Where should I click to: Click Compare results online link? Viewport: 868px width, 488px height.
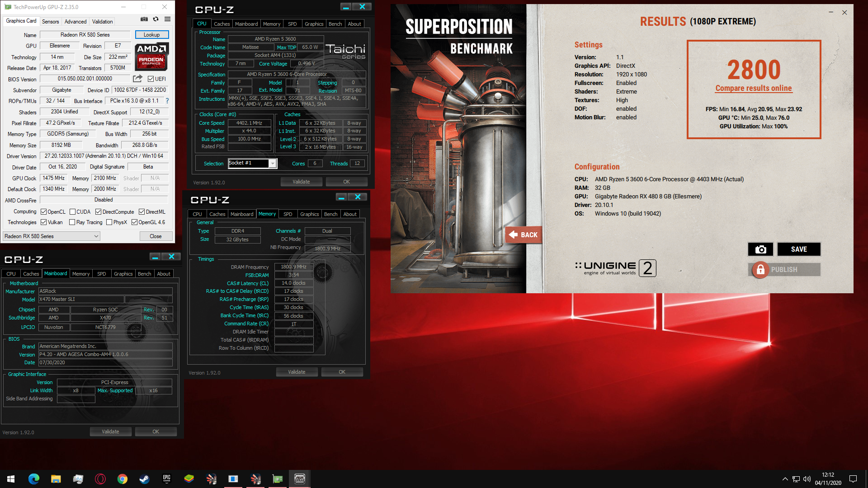pos(754,88)
